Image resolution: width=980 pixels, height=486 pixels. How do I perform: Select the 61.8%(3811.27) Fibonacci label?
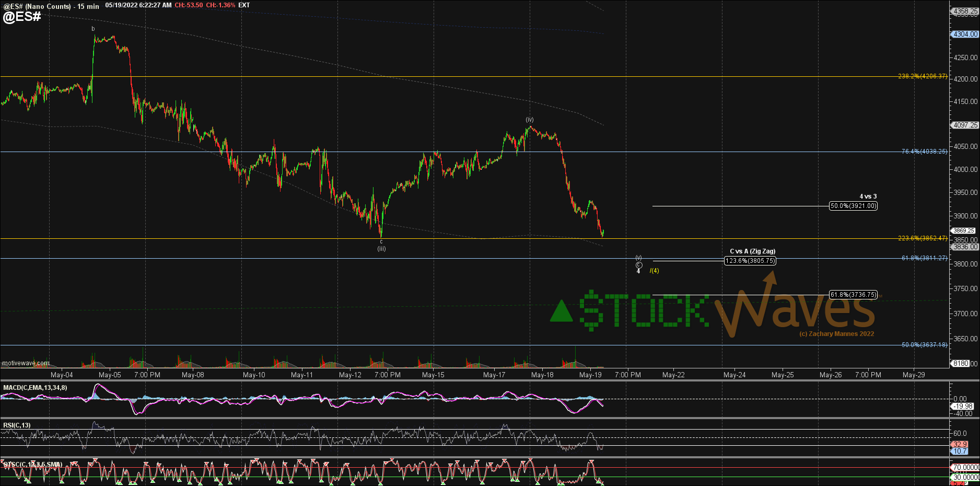(x=924, y=258)
